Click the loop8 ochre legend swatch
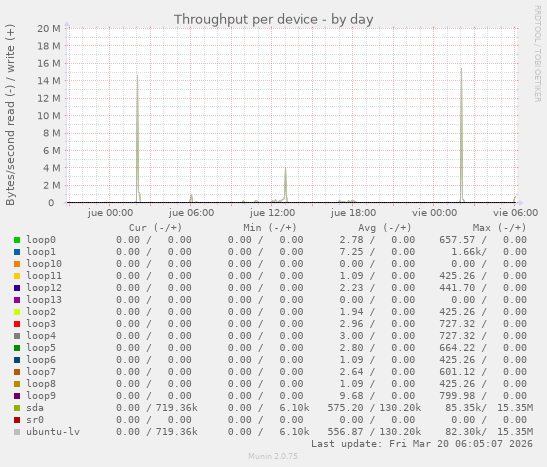The width and height of the screenshot is (547, 467). (x=17, y=384)
